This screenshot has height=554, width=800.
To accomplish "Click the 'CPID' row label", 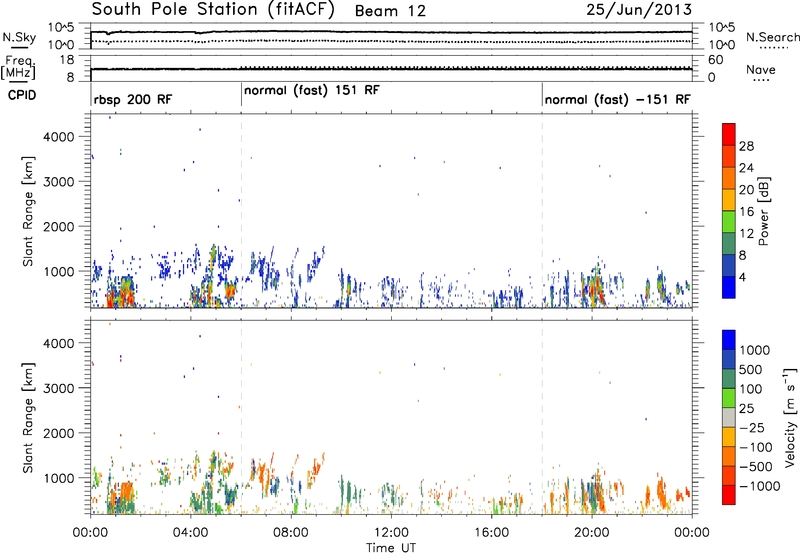I will pos(22,95).
